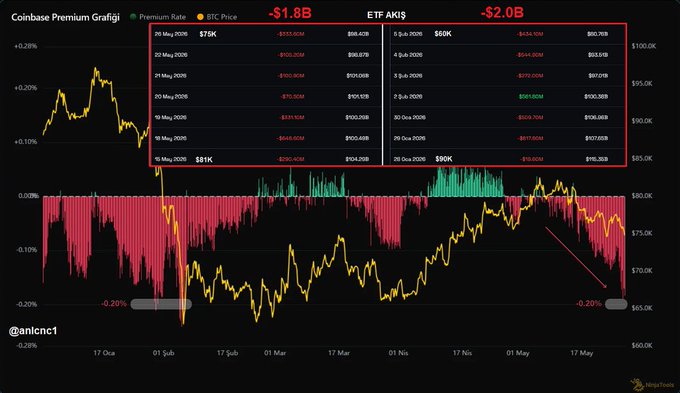The image size is (680, 393).
Task: Click the 01 Şub date on x-axis
Action: (163, 353)
